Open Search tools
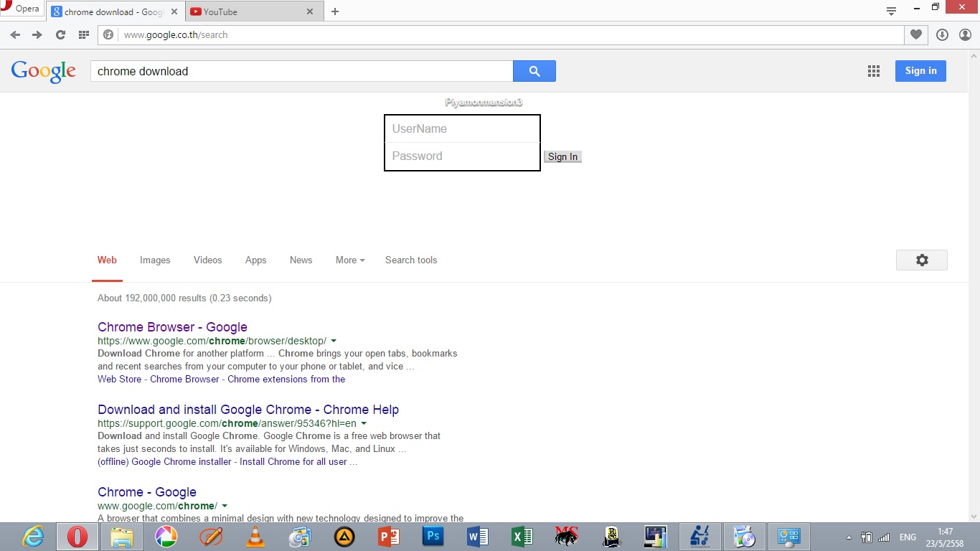This screenshot has width=980, height=551. [411, 260]
